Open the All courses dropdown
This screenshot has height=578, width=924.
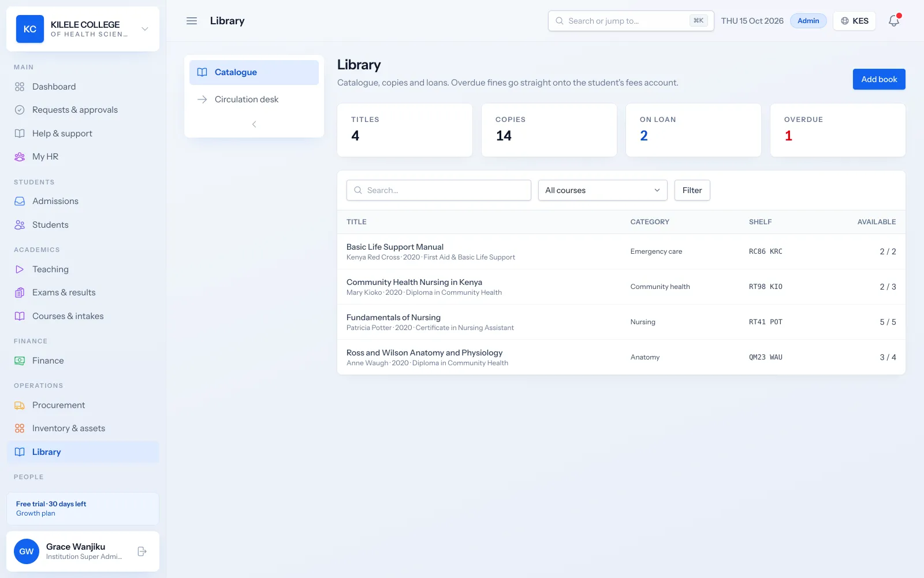[x=603, y=190]
